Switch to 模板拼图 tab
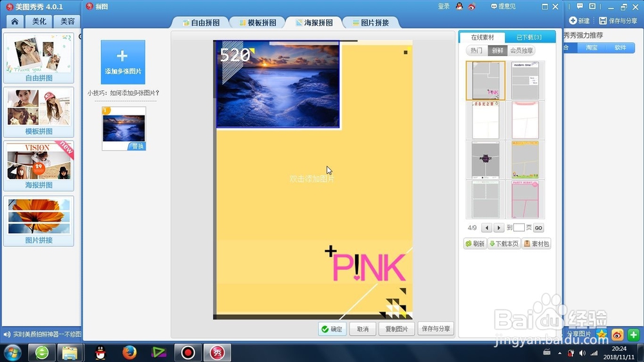This screenshot has height=362, width=644. [x=258, y=23]
